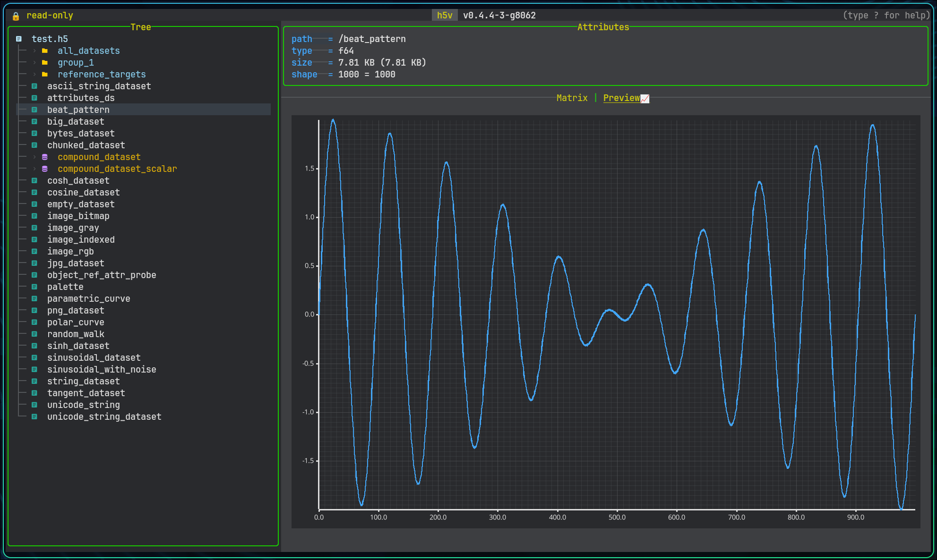Click the dataset icon beside beat_pattern
This screenshot has width=937, height=560.
click(x=34, y=110)
